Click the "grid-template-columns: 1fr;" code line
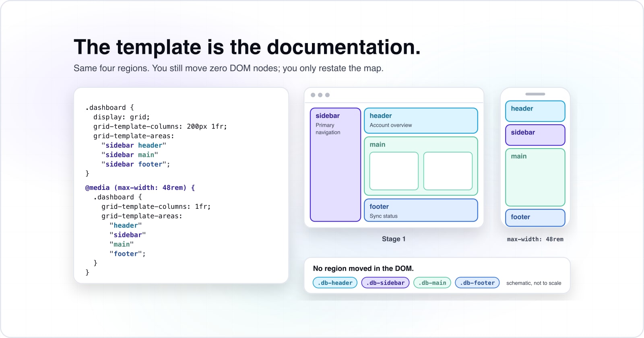The width and height of the screenshot is (644, 338). pos(156,206)
